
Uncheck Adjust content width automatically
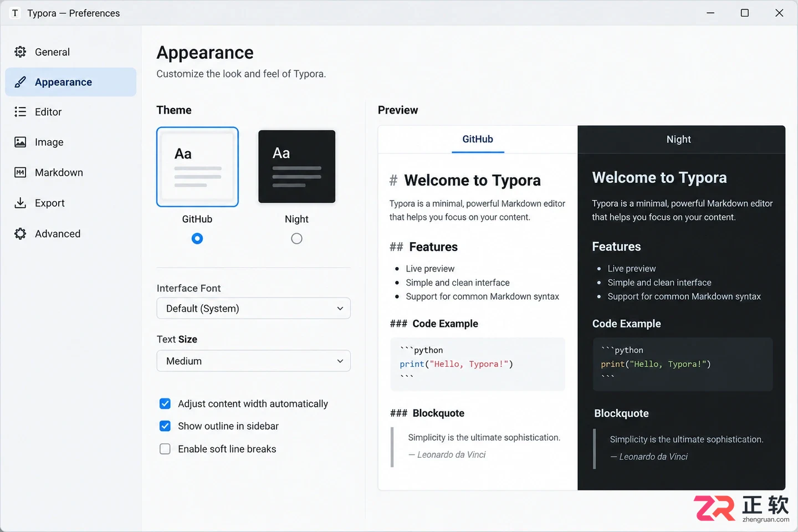(165, 403)
